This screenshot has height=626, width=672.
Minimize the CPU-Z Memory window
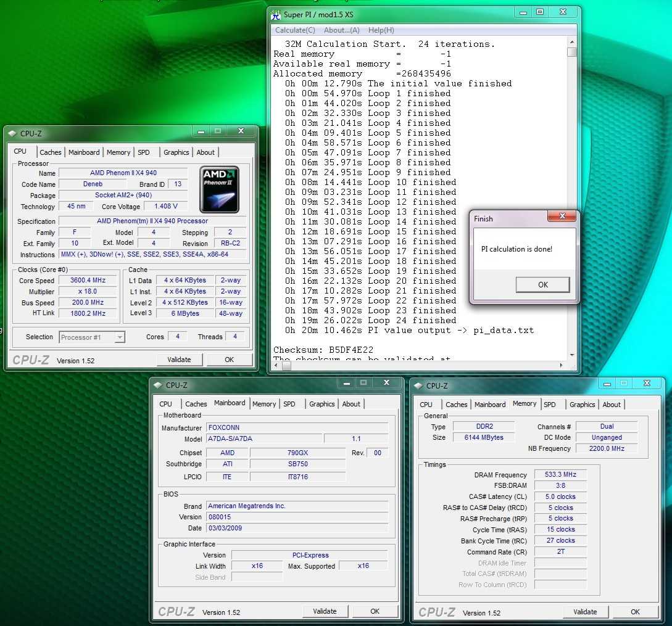(607, 384)
